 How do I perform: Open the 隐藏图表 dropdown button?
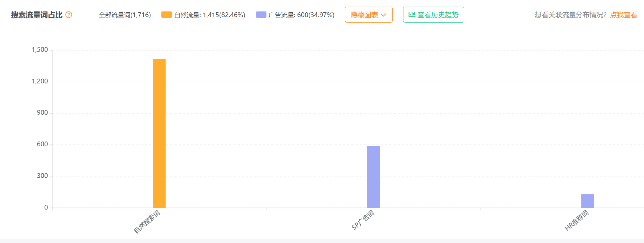(x=369, y=15)
